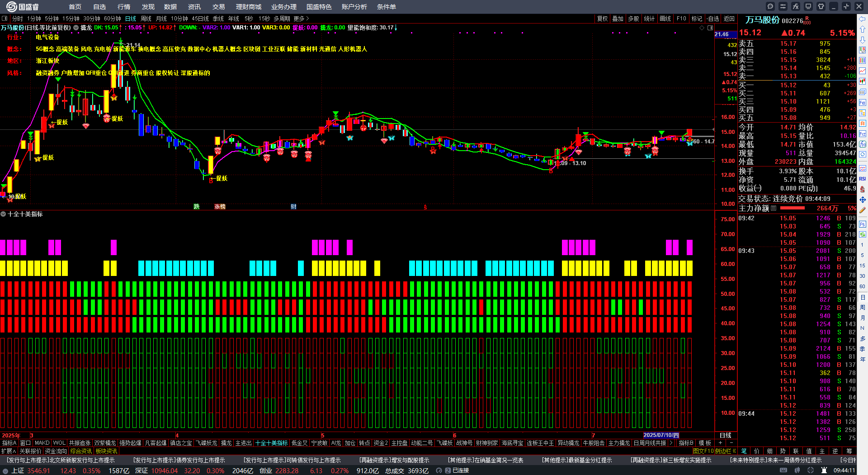Image resolution: width=868 pixels, height=475 pixels.
Task: Open the message chat icon in title bar
Action: (770, 6)
